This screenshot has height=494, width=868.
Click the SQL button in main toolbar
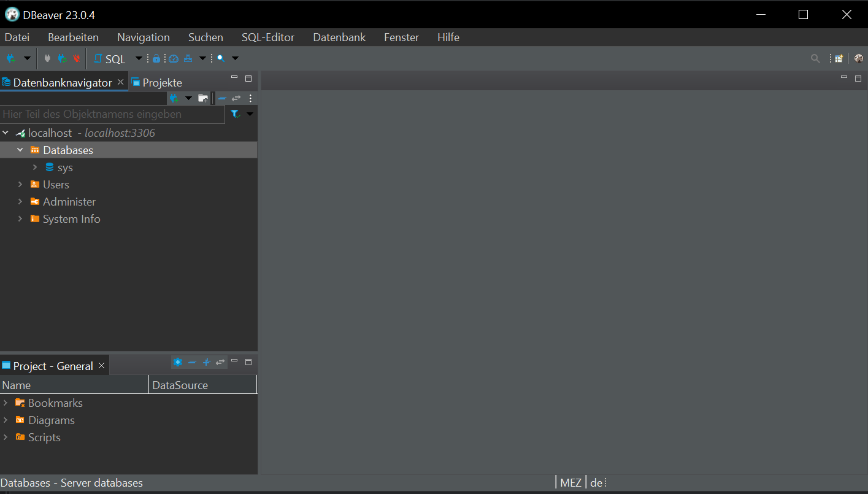click(110, 59)
